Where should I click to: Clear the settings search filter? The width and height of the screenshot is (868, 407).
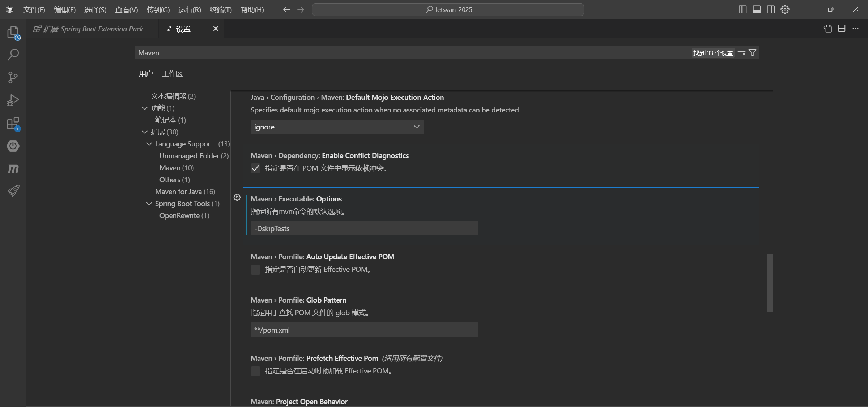pos(741,53)
